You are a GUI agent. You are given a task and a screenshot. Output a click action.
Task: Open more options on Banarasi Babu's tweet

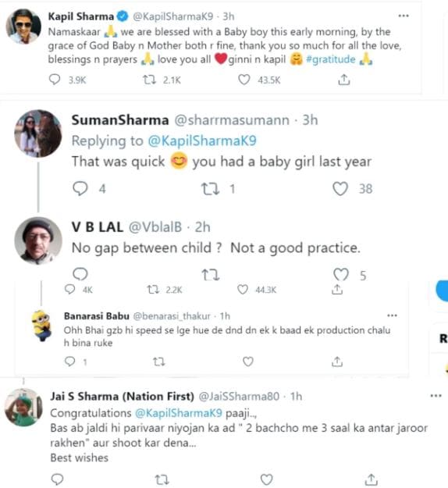tap(392, 315)
